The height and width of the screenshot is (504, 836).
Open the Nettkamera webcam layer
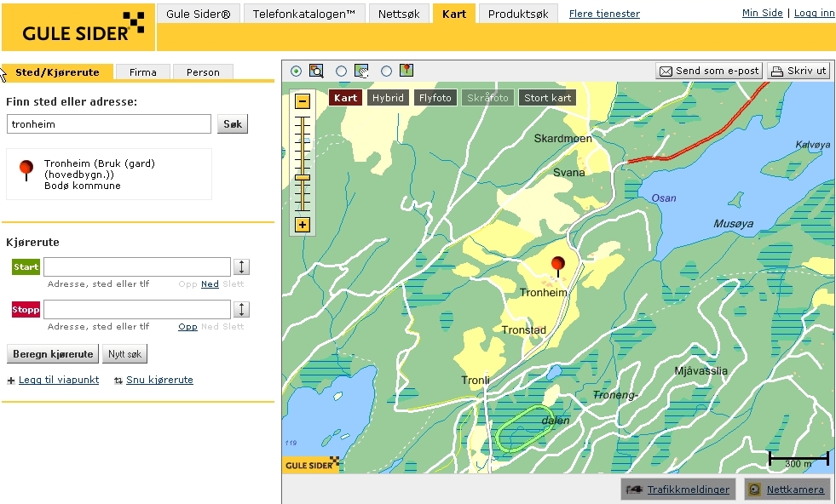click(787, 490)
